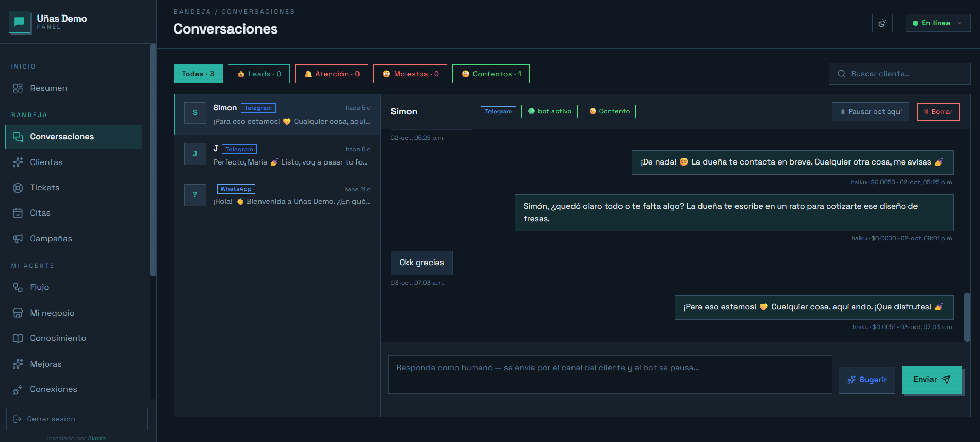
Task: Click the message input text area
Action: (x=610, y=374)
